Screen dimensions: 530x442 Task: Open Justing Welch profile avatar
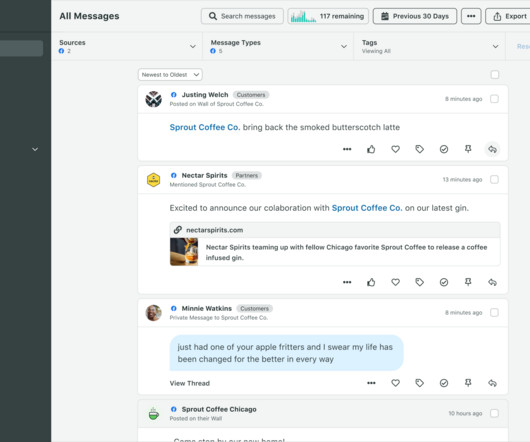click(153, 99)
